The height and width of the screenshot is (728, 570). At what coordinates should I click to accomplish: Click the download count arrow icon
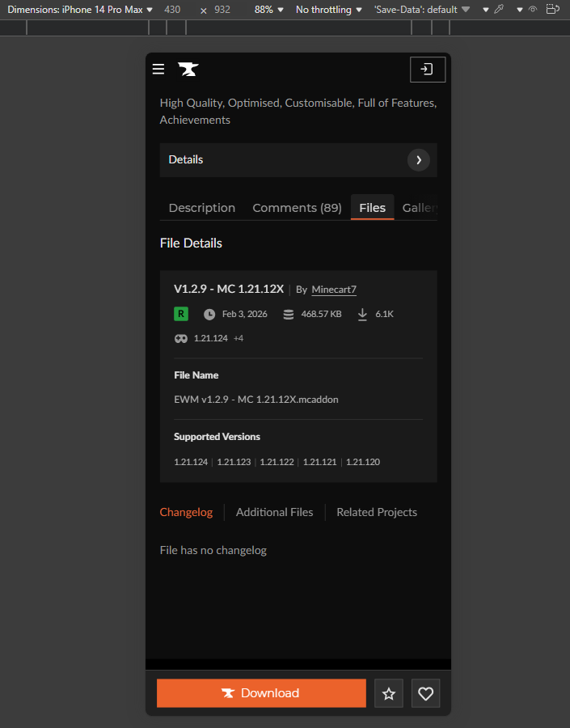point(362,314)
